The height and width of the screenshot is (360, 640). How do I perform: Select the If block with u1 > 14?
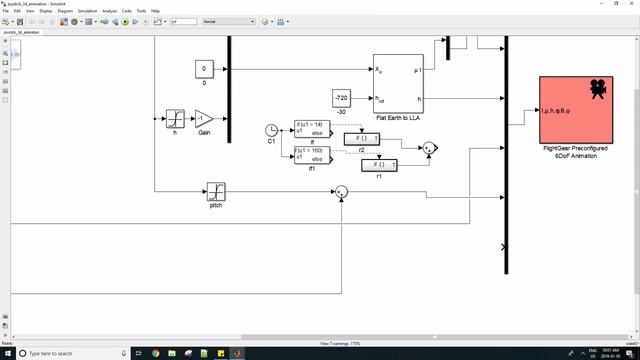(x=312, y=129)
